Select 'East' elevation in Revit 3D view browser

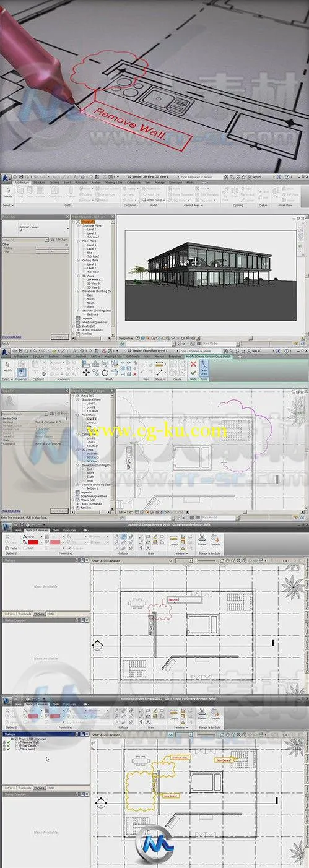90,295
